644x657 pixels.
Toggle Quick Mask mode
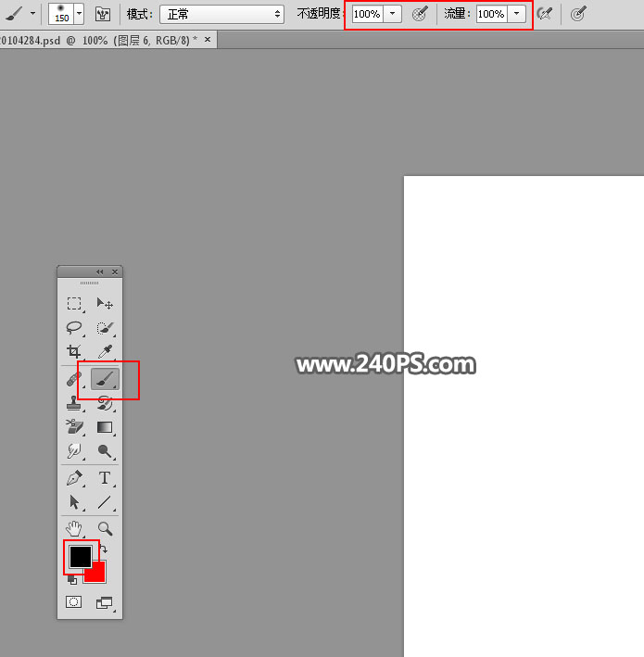click(x=74, y=602)
